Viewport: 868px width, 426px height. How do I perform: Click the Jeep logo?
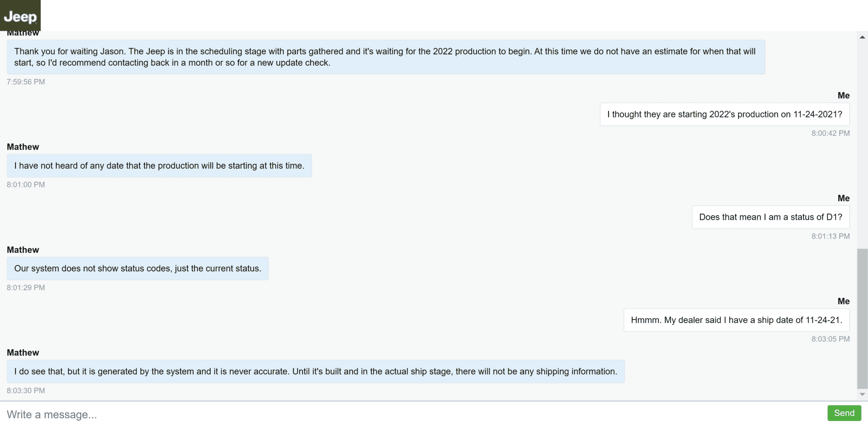(20, 16)
